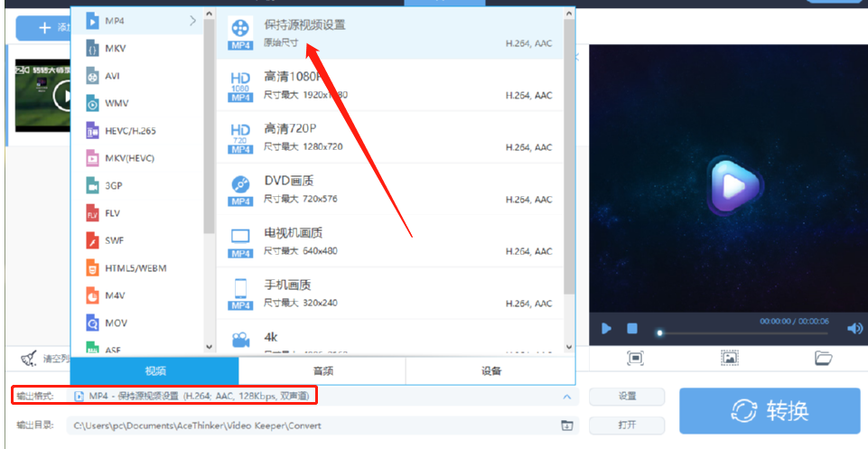Expand MP4 submenu chevron
This screenshot has height=449, width=868.
[192, 21]
